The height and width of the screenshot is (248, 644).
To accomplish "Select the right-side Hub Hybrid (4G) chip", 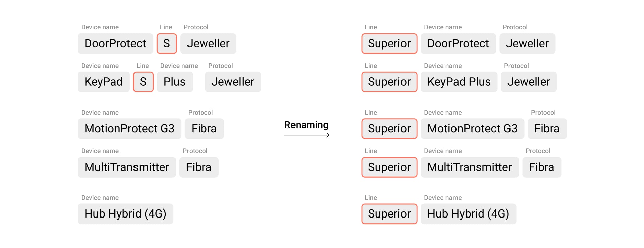I will tap(468, 214).
